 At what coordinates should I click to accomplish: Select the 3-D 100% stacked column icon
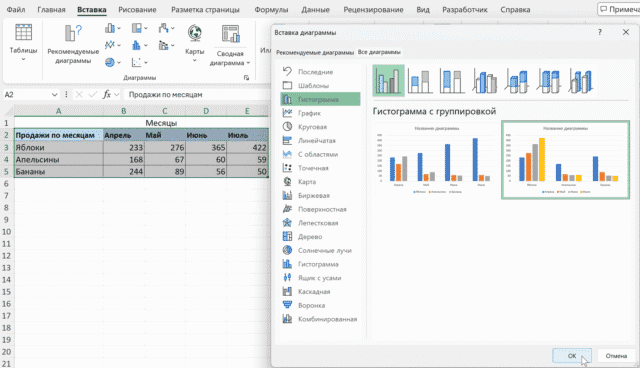coord(549,81)
